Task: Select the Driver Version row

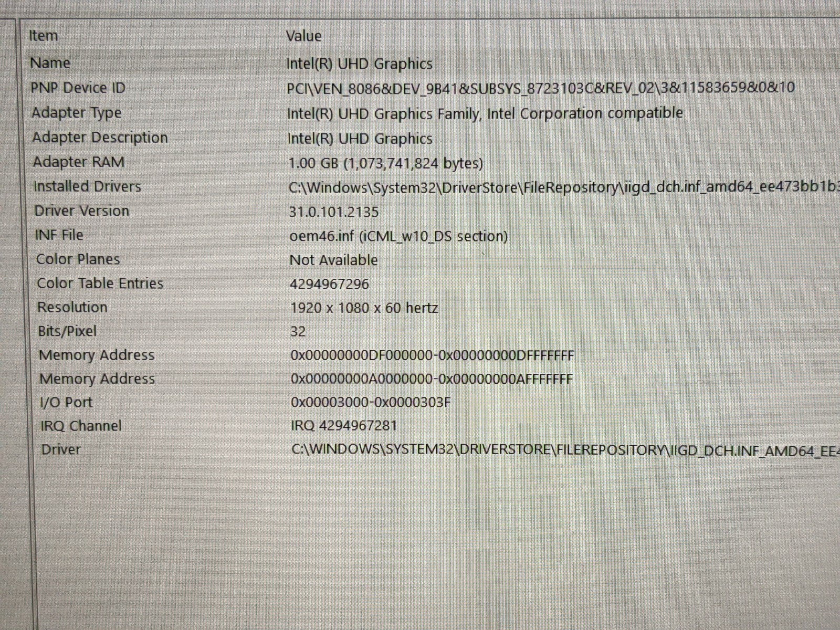Action: pyautogui.click(x=81, y=211)
